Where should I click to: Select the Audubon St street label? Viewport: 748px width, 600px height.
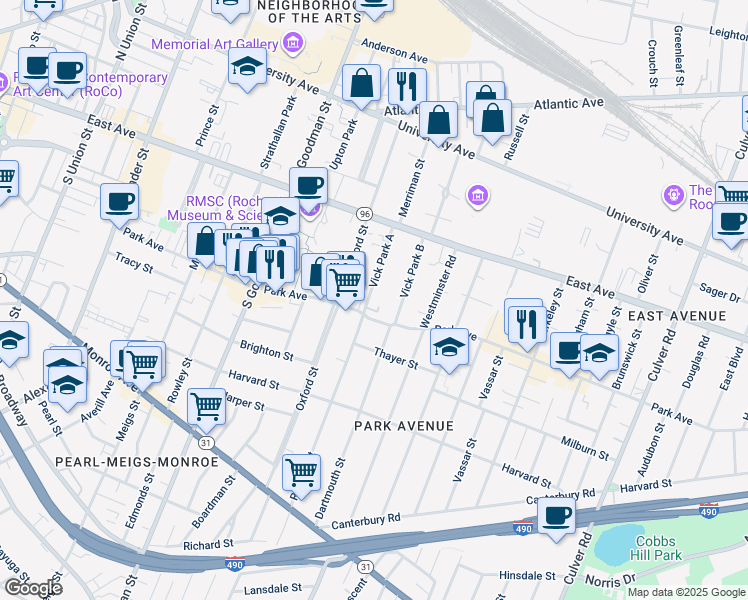click(651, 450)
